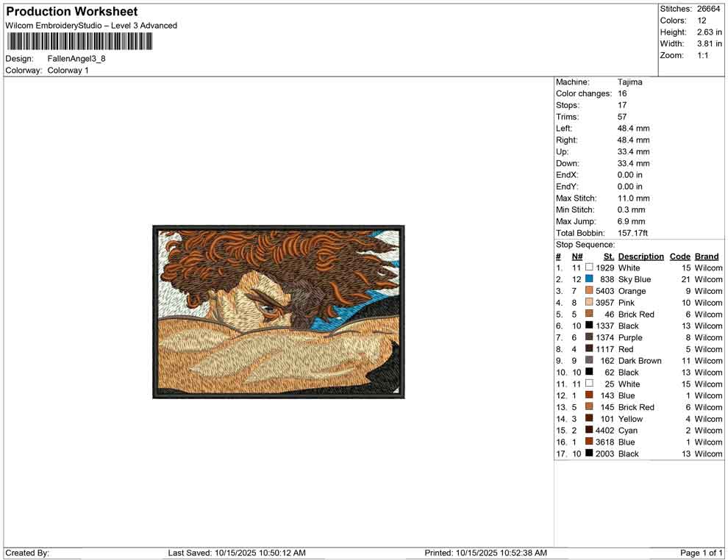Click stitch count '5403' in the Orange row
The height and width of the screenshot is (560, 728).
(x=605, y=291)
